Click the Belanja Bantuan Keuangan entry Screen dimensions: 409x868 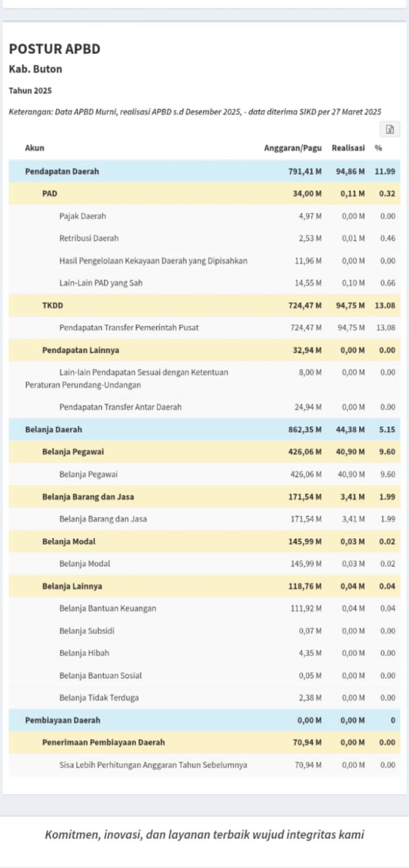[x=107, y=608]
